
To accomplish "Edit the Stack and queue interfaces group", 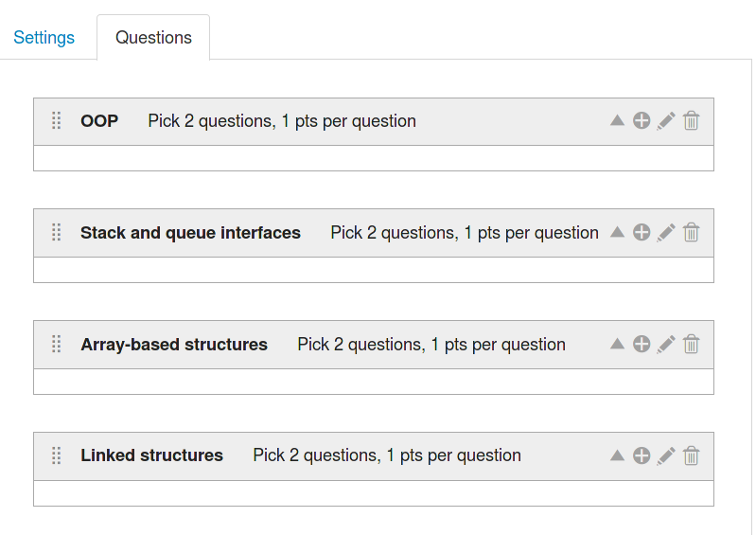I will coord(666,233).
